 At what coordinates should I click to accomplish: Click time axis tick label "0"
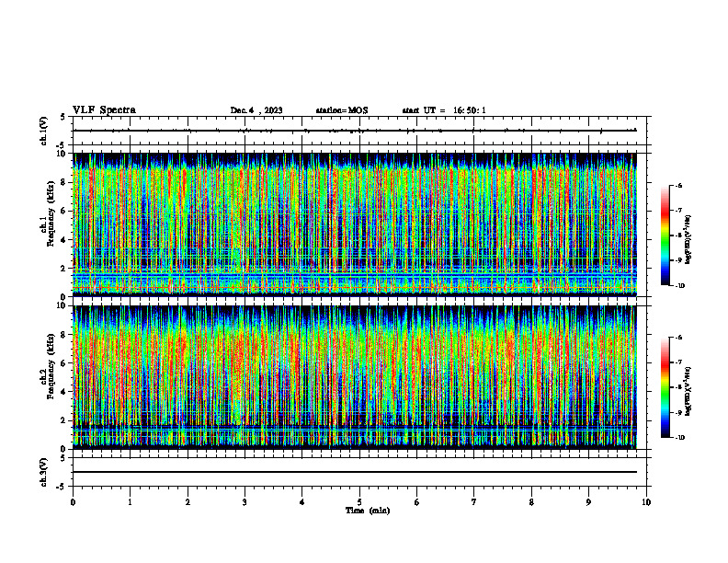73,502
